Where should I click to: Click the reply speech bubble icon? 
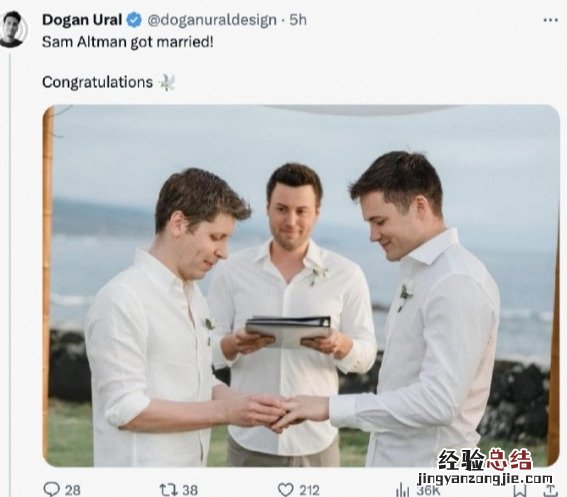[x=51, y=490]
